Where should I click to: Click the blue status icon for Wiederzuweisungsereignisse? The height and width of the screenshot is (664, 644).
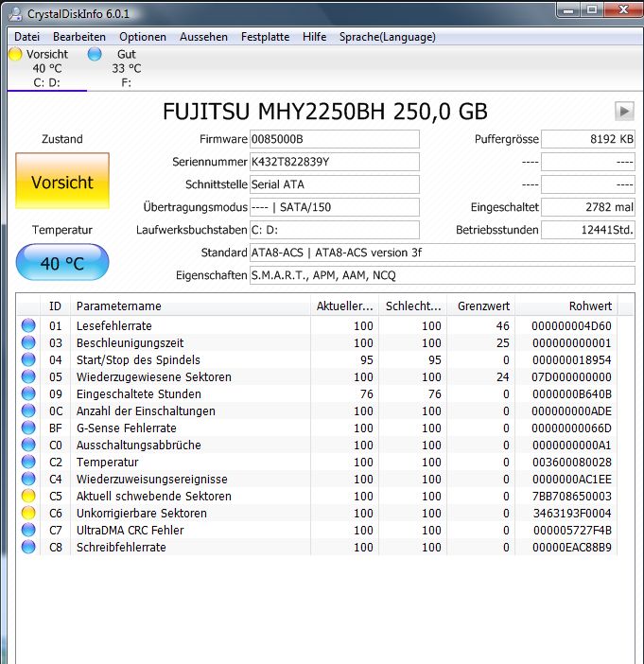click(x=28, y=479)
